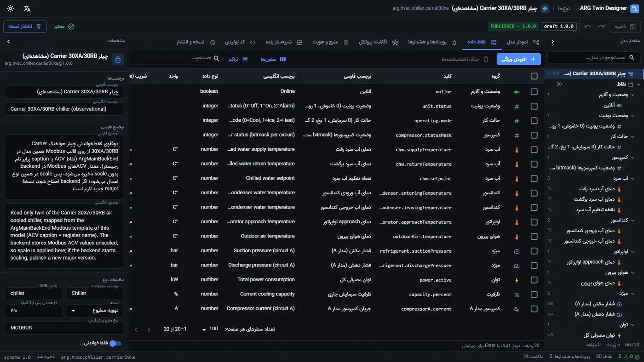644x362 pixels.
Task: Check the box for the online row
Action: coord(534,91)
